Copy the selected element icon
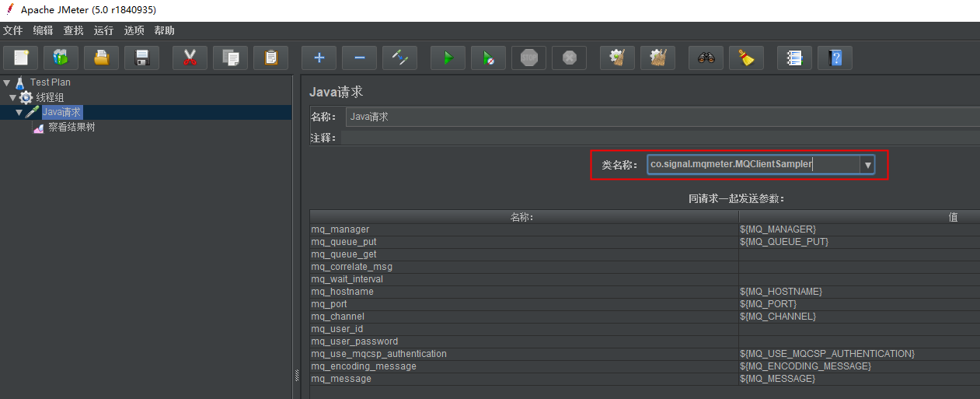Image resolution: width=980 pixels, height=399 pixels. click(230, 58)
